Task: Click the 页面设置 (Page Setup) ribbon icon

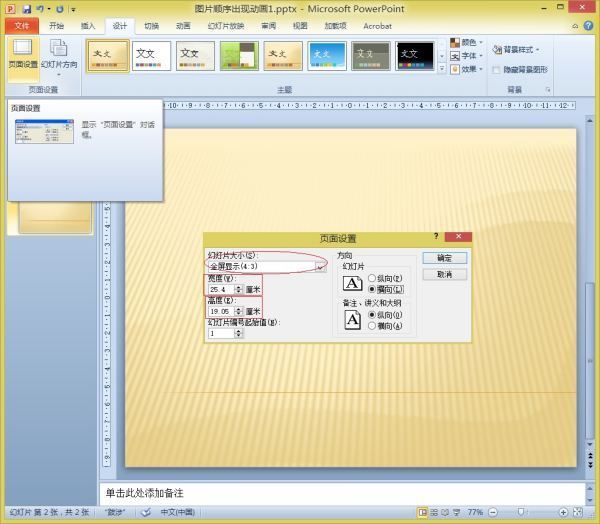Action: pyautogui.click(x=22, y=54)
